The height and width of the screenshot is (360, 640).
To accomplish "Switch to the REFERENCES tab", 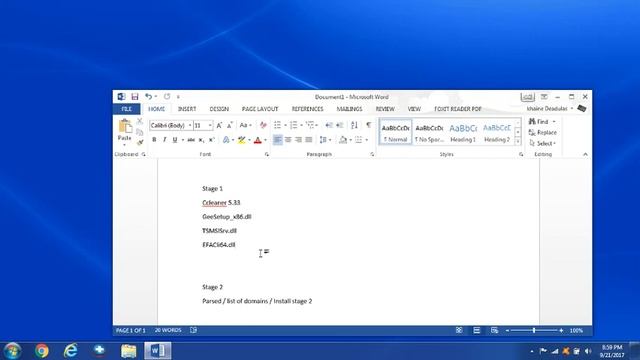I will coord(307,109).
